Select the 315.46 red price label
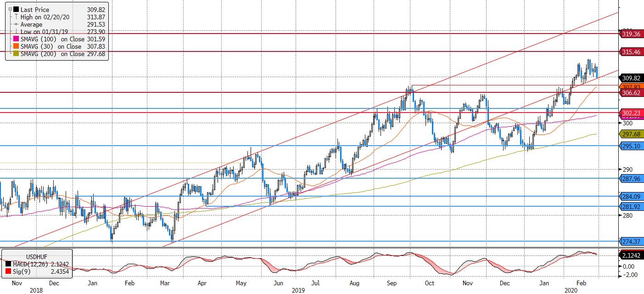Image resolution: width=644 pixels, height=294 pixels. [x=631, y=52]
